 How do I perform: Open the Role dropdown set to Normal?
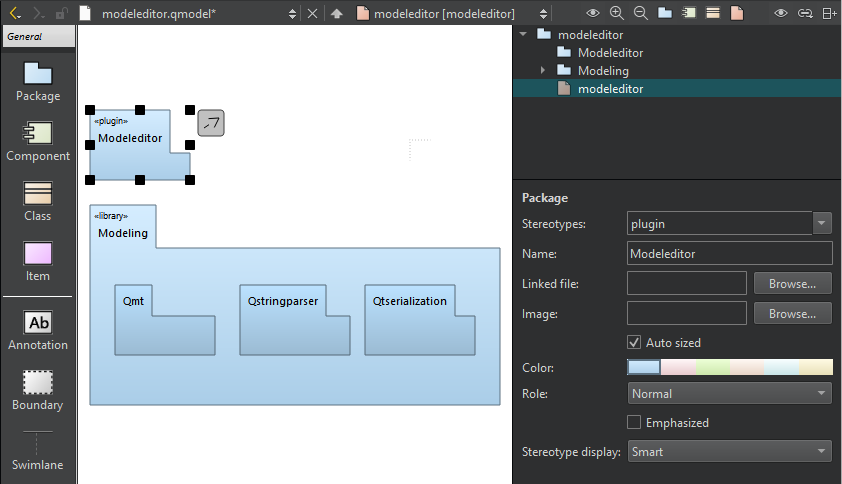[729, 393]
